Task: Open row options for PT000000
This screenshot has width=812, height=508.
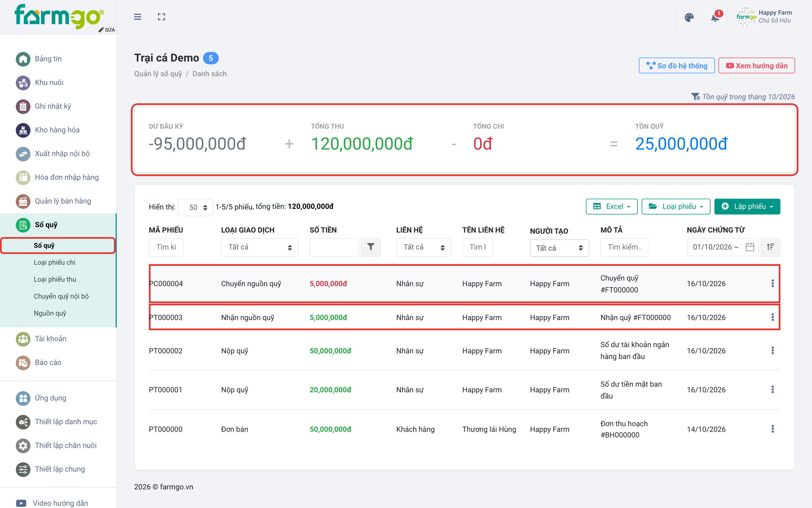Action: coord(773,429)
